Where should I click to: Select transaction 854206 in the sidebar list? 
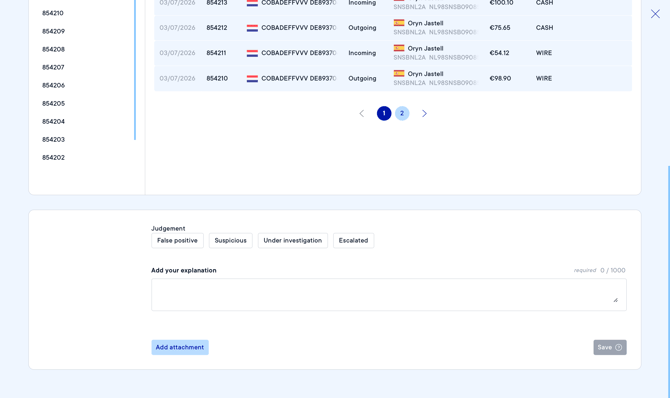(53, 85)
